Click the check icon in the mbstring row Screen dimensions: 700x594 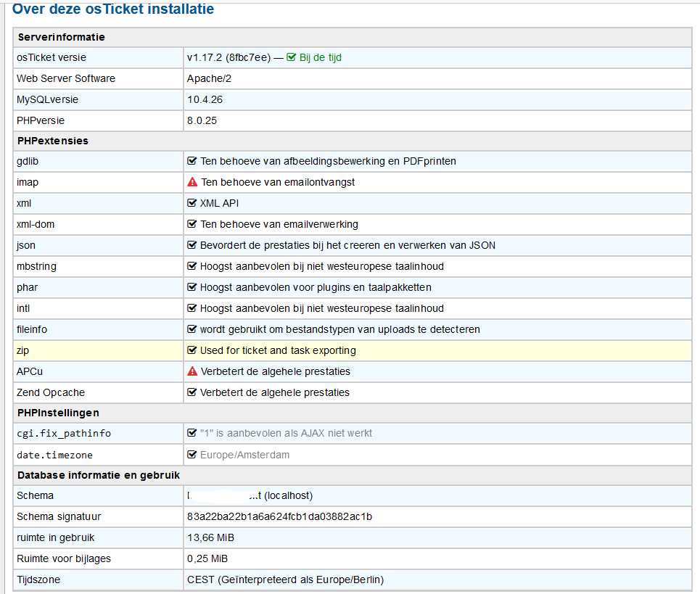192,266
